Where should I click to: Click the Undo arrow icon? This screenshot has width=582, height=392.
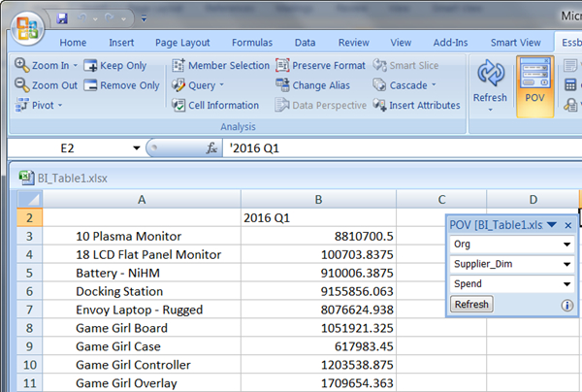point(82,17)
